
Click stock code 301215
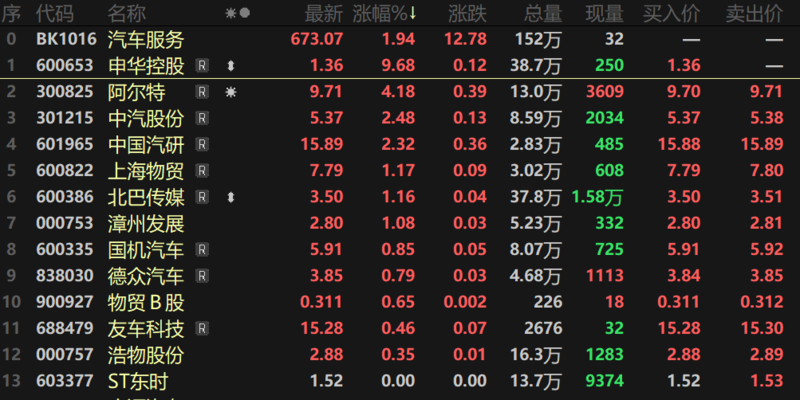pyautogui.click(x=65, y=118)
